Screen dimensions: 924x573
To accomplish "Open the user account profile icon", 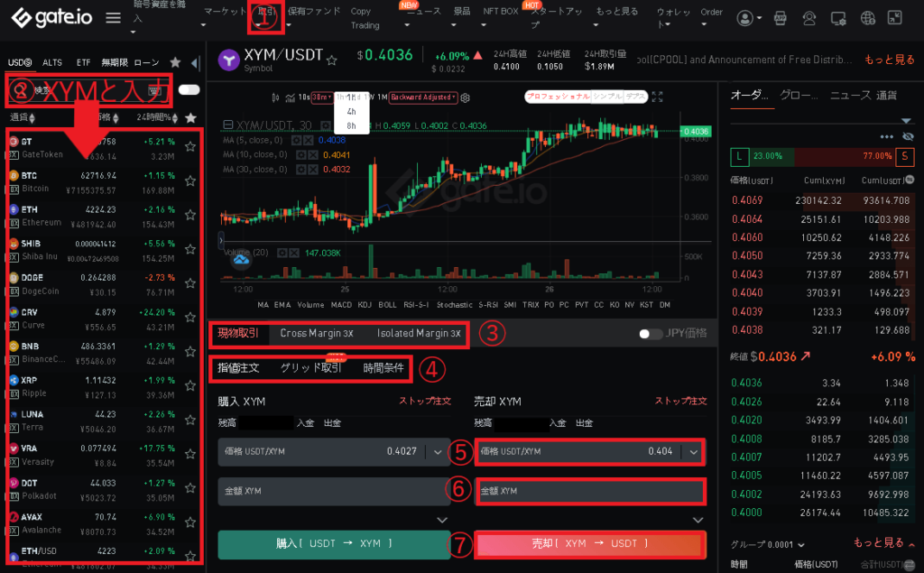I will click(745, 18).
